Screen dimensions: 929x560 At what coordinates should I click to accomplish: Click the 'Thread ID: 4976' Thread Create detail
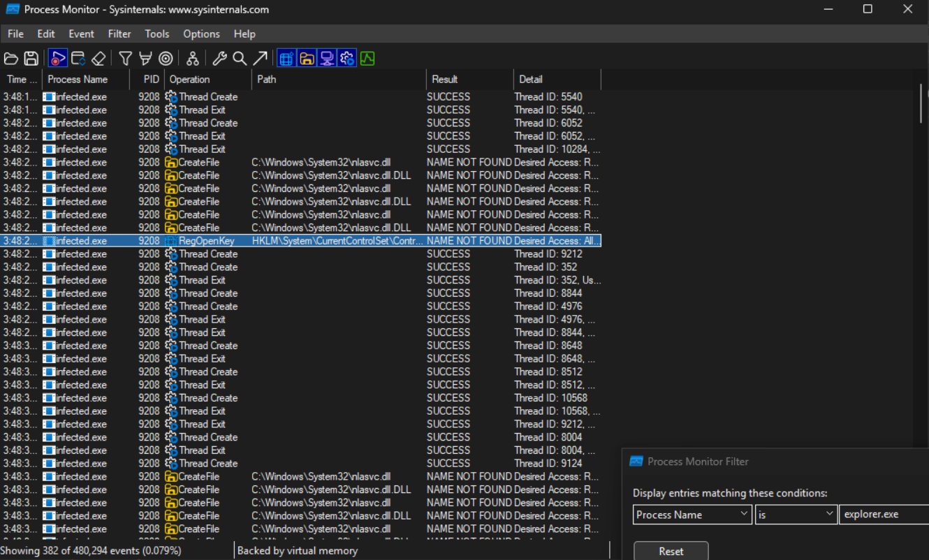pos(548,307)
